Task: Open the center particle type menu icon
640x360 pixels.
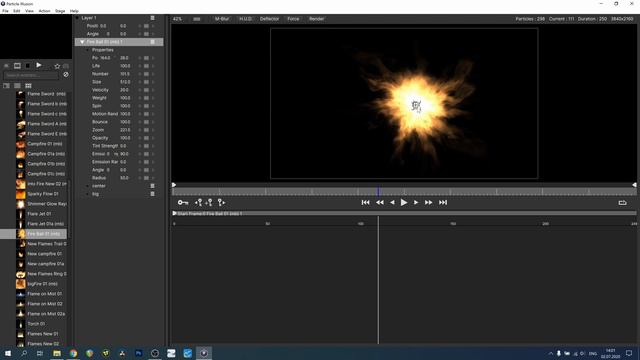Action: point(152,186)
